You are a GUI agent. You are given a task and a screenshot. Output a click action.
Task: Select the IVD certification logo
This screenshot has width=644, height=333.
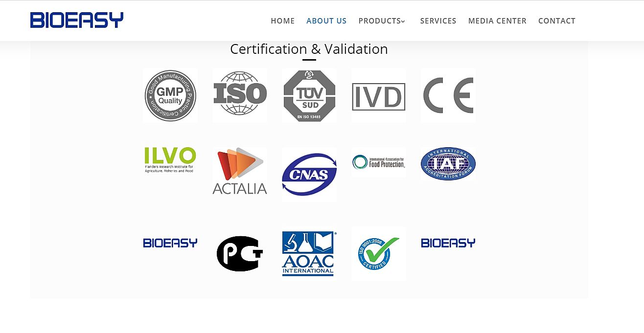tap(378, 96)
